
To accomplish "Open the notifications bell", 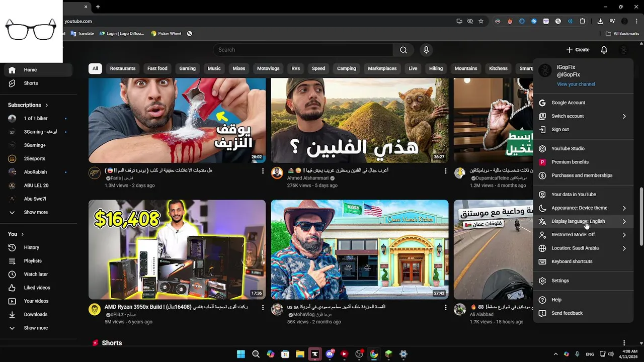I will (604, 50).
